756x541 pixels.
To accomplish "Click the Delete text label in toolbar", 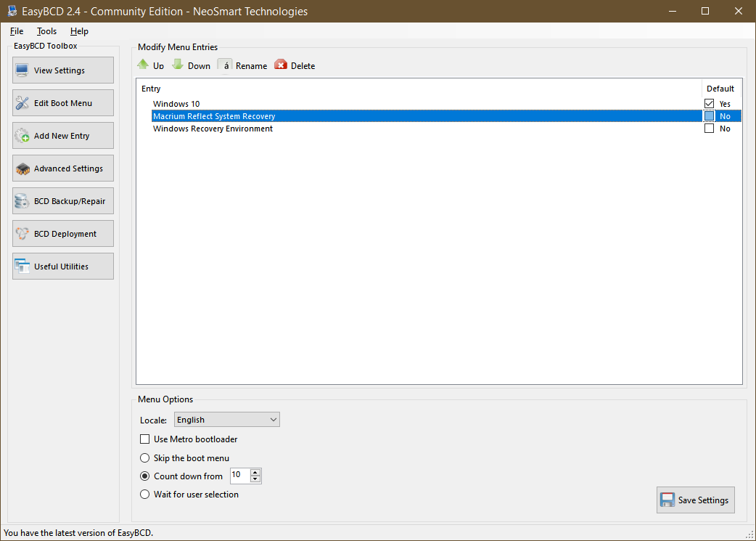I will 303,66.
